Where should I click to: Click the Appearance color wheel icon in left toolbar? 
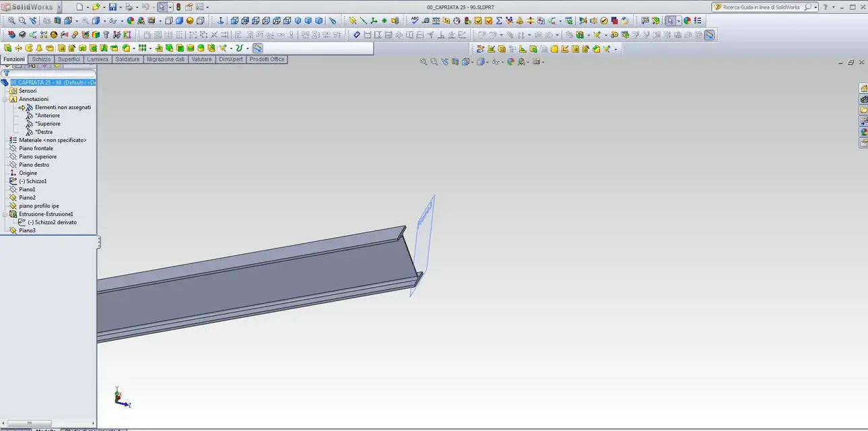tap(130, 20)
